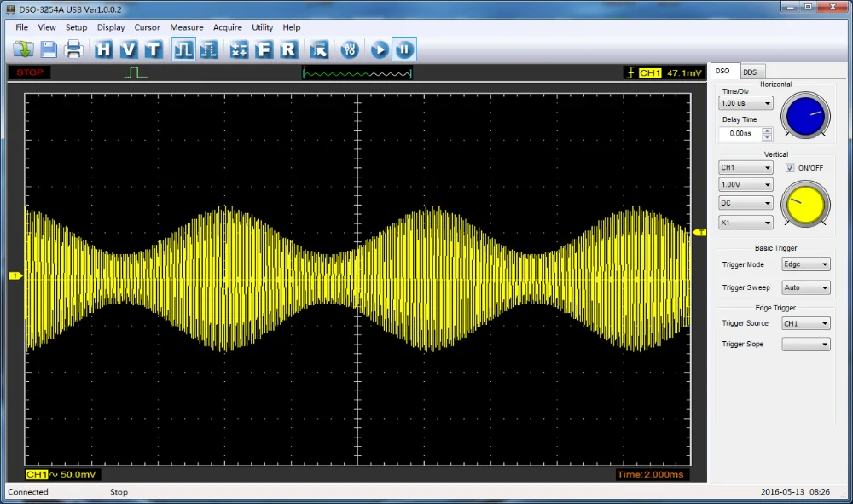Decrease Delay Time with the down spinner

tap(767, 137)
